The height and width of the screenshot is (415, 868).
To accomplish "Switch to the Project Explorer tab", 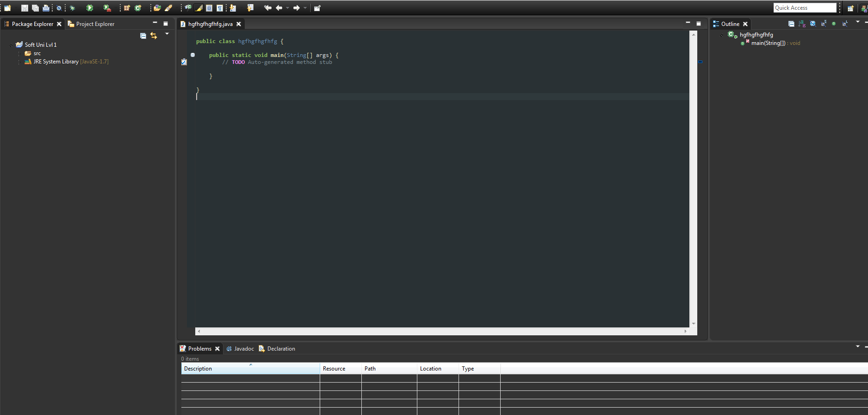I will pyautogui.click(x=91, y=24).
